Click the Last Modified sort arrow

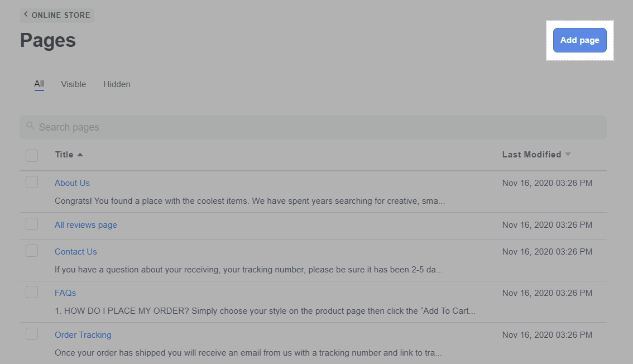(568, 155)
